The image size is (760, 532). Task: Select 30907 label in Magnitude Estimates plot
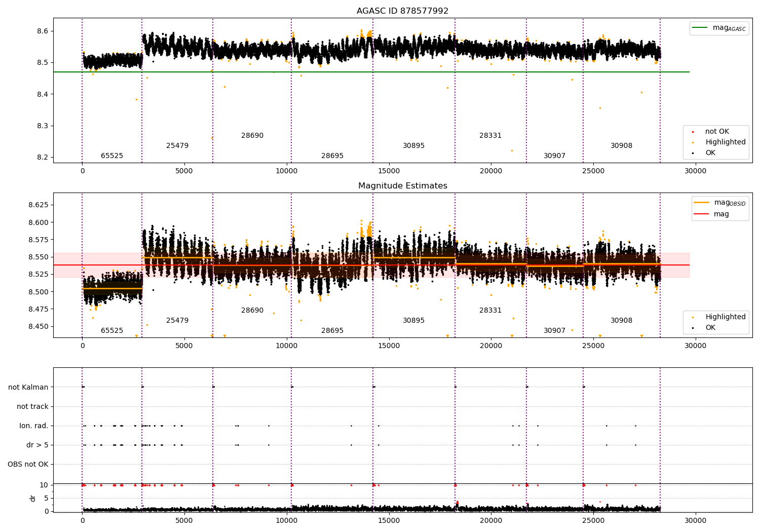click(x=555, y=331)
